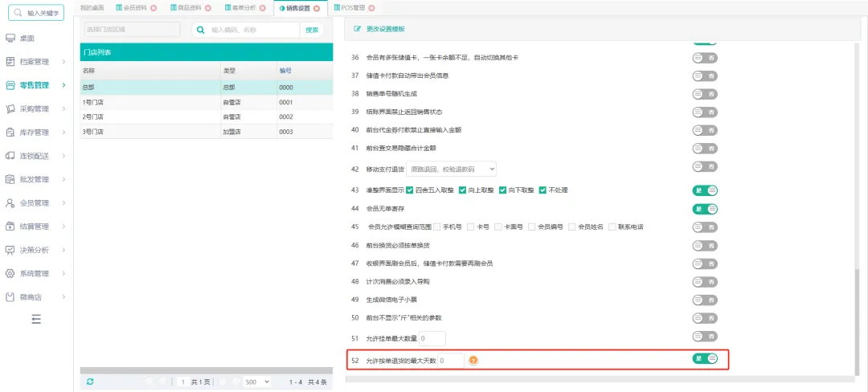Collapse the sidebar with the hamburger icon
The image size is (868, 392).
pos(36,319)
